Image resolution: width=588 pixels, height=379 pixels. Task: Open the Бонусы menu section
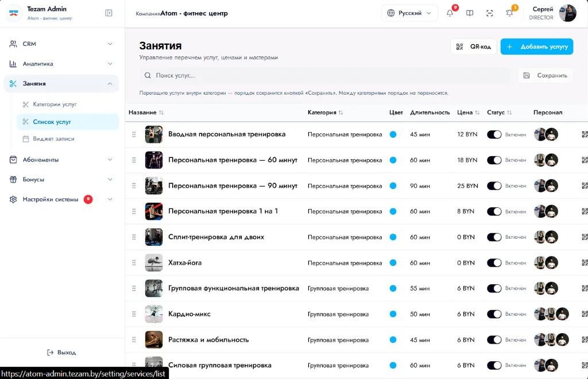[x=61, y=180]
